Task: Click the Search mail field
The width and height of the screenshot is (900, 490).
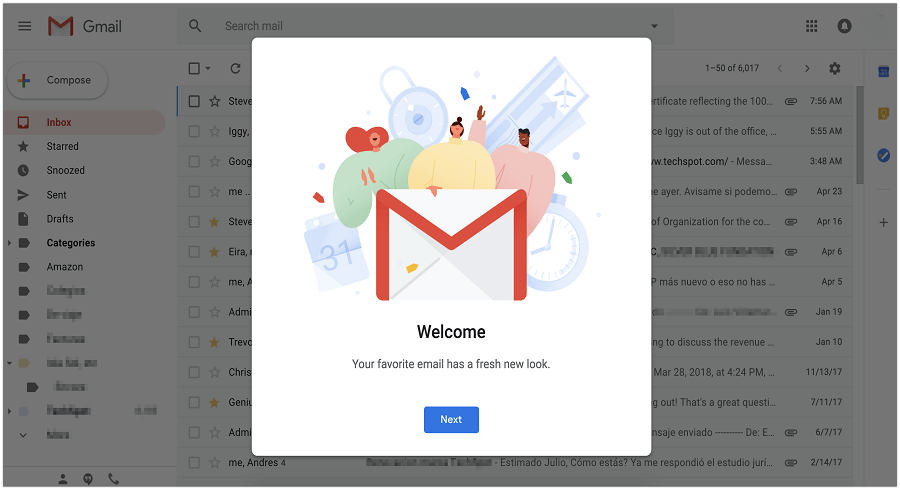Action: pos(425,26)
